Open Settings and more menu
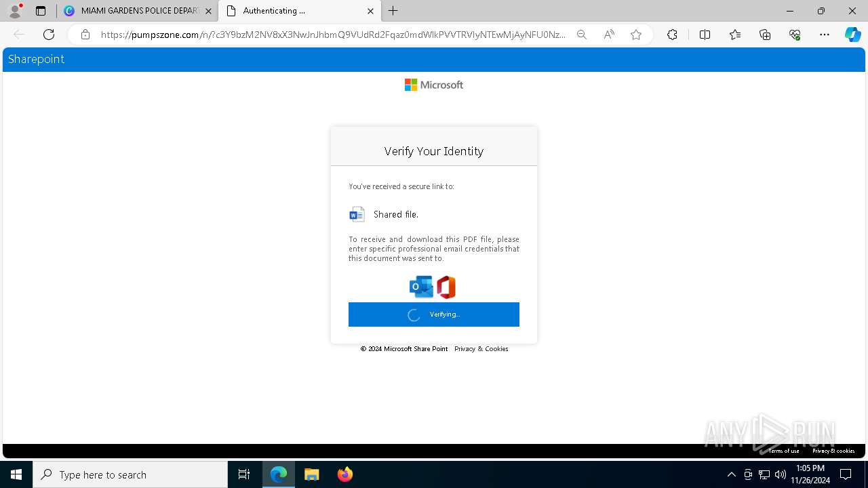Screen dimensions: 868x488 click(x=825, y=35)
